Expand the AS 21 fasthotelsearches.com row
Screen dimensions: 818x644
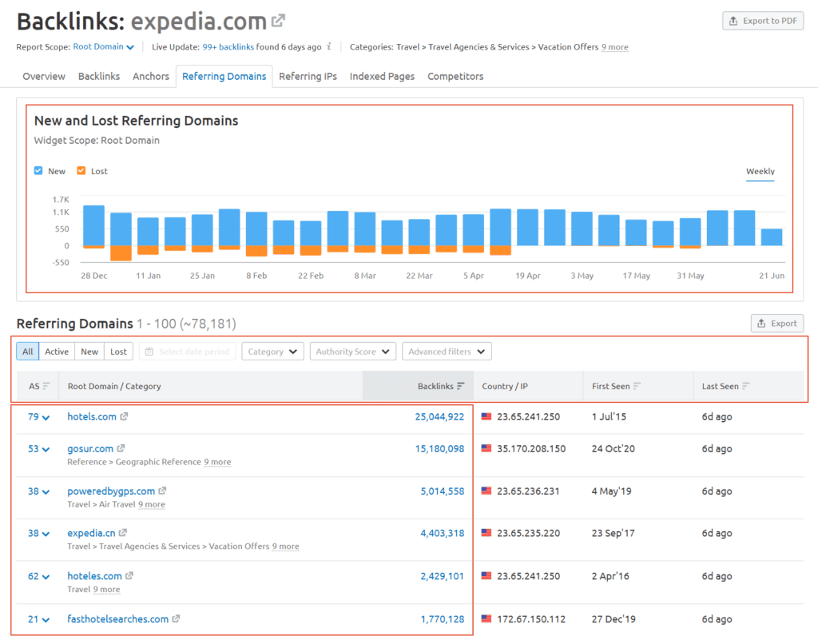coord(38,619)
